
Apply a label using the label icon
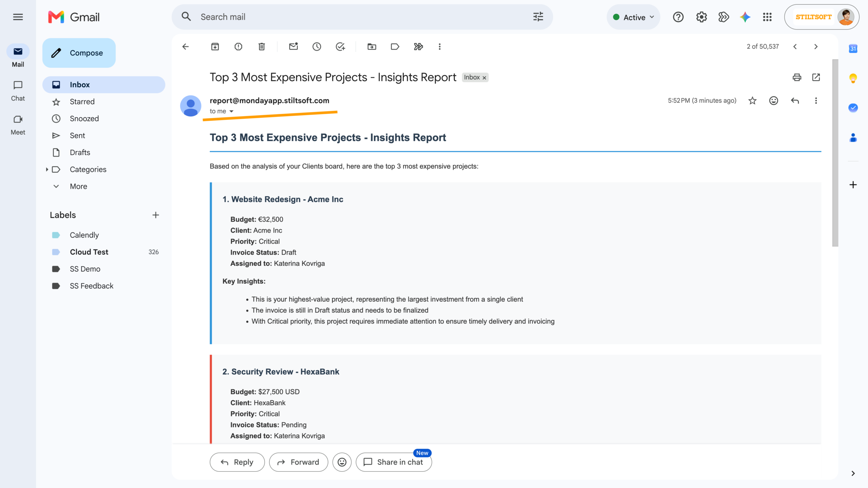tap(395, 47)
